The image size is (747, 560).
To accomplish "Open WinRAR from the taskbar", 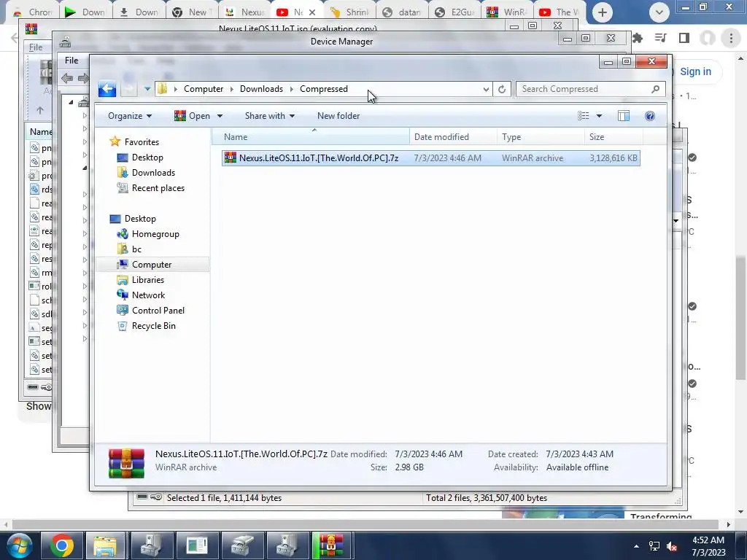I will (331, 545).
